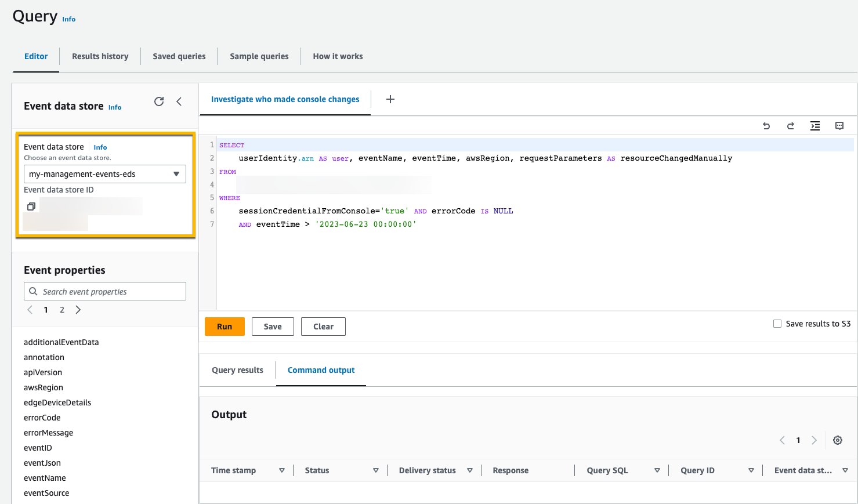Open a new query tab with plus icon
Image resolution: width=858 pixels, height=504 pixels.
(x=390, y=99)
